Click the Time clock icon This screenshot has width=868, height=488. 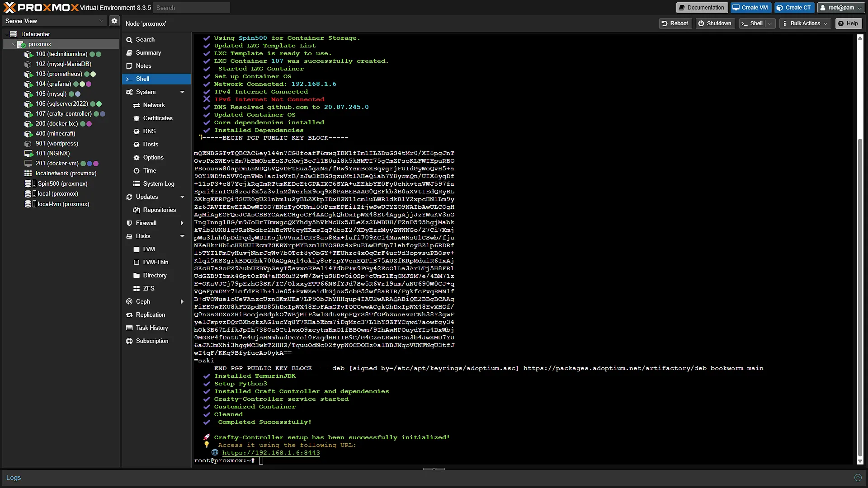pos(137,171)
